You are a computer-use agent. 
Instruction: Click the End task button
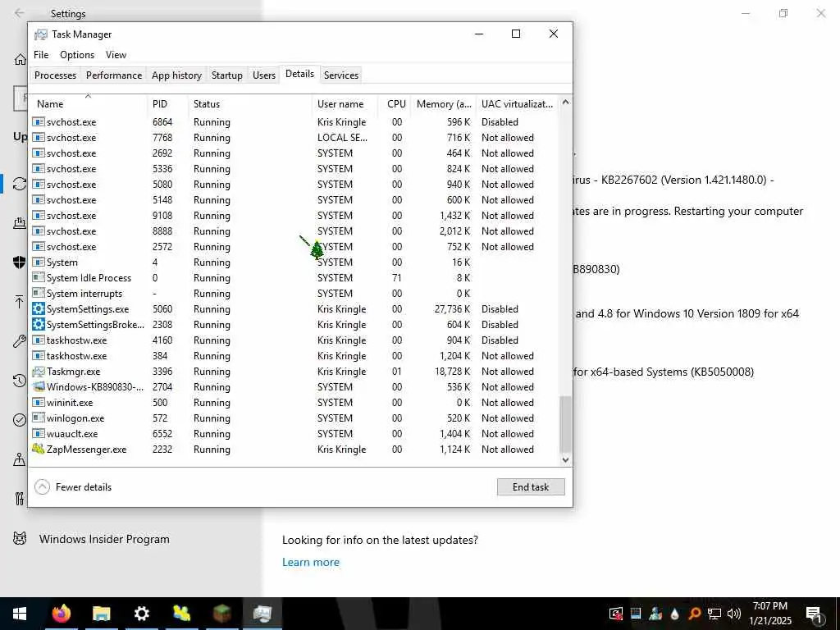tap(531, 487)
